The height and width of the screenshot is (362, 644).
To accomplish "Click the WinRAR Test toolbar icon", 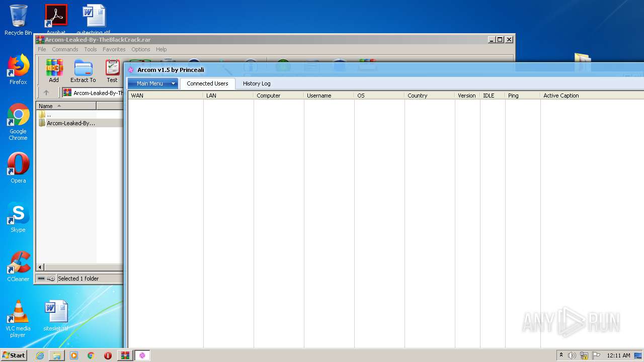I will pyautogui.click(x=112, y=71).
